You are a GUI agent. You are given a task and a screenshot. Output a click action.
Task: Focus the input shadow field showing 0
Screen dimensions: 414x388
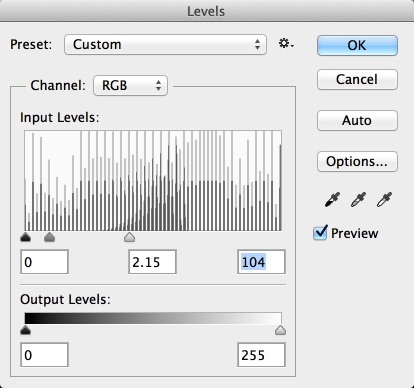pos(44,262)
